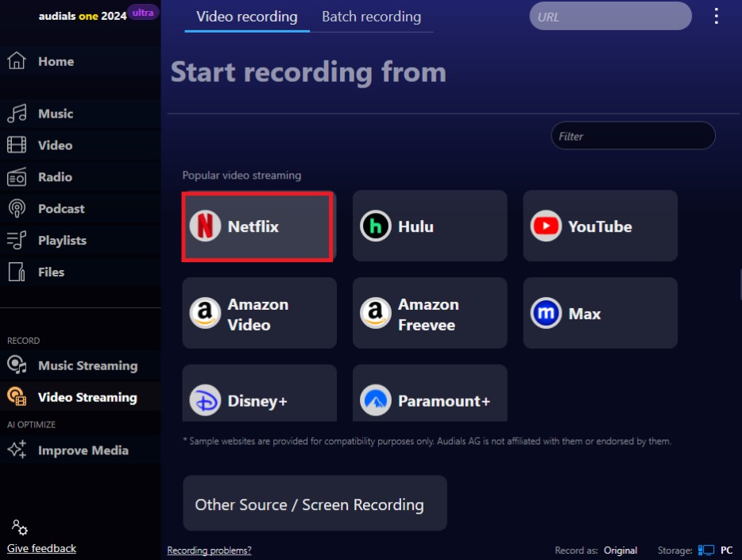Choose the Amazon Video tile label
742x560 pixels.
pyautogui.click(x=258, y=315)
